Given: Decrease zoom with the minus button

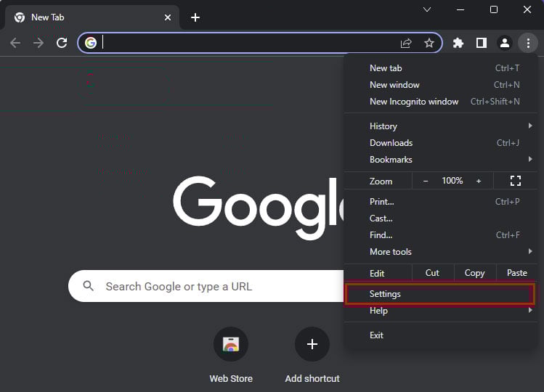Looking at the screenshot, I should (426, 181).
